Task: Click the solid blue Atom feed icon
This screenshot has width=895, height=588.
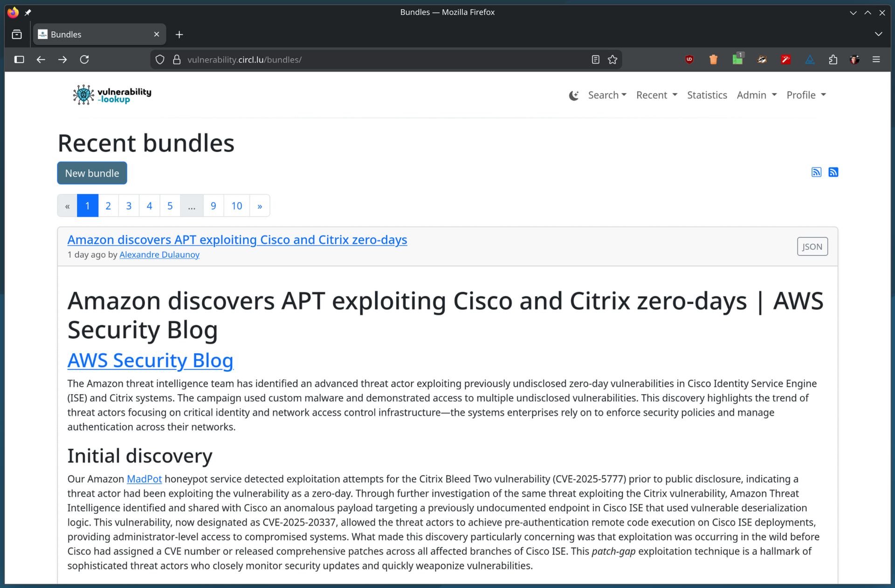Action: [x=833, y=172]
